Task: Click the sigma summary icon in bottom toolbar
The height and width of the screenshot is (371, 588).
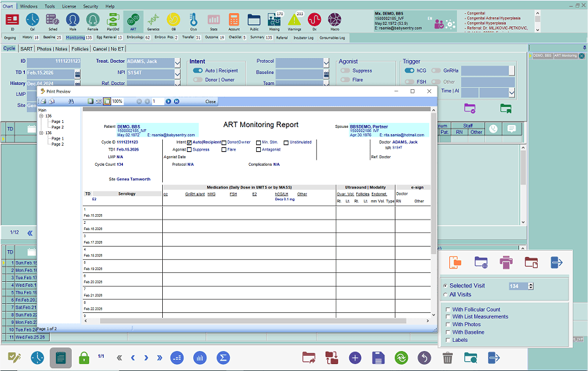Action: 223,357
